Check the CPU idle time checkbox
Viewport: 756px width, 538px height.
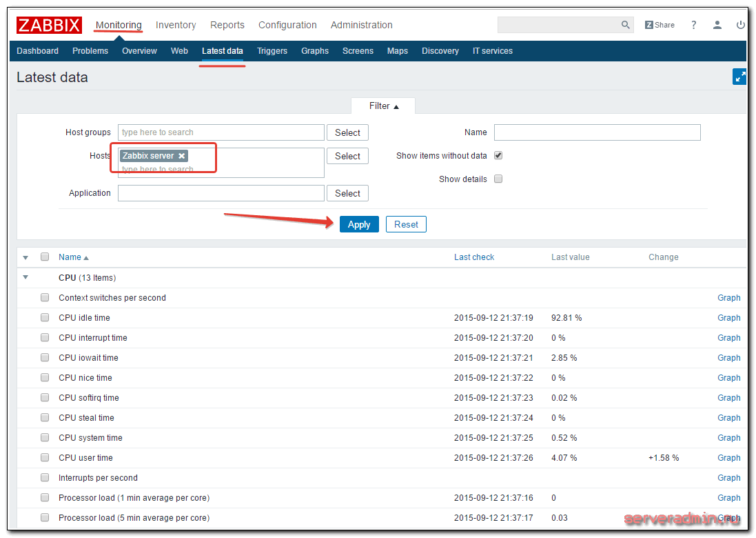(45, 318)
